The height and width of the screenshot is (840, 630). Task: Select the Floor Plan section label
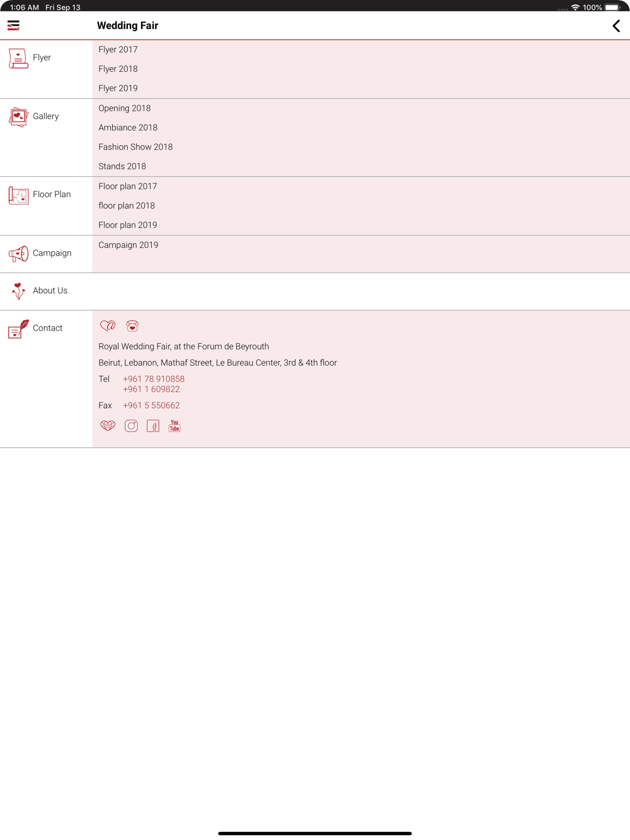[x=52, y=194]
